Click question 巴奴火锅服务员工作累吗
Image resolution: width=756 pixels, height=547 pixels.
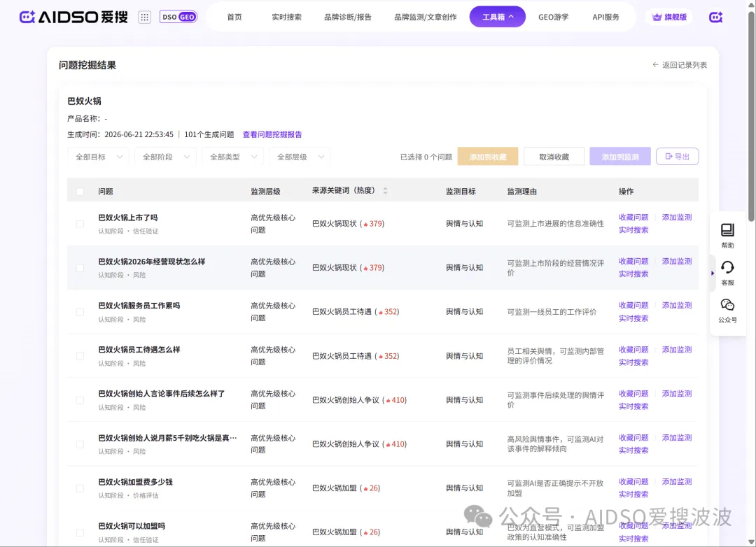(139, 306)
